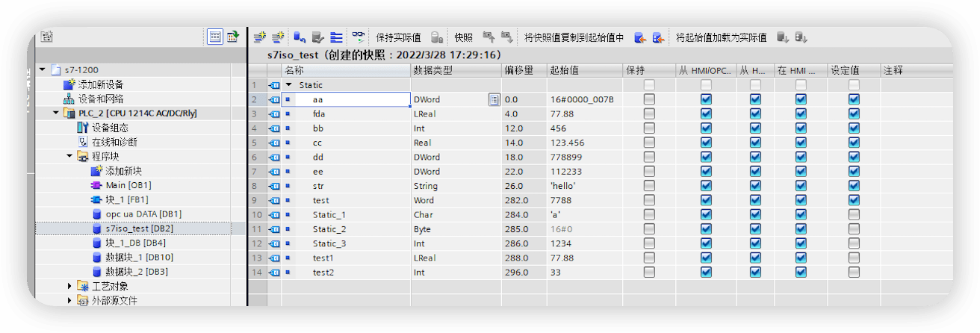The width and height of the screenshot is (980, 333).
Task: Open 在线和诊断 under PLC_2
Action: [x=114, y=142]
